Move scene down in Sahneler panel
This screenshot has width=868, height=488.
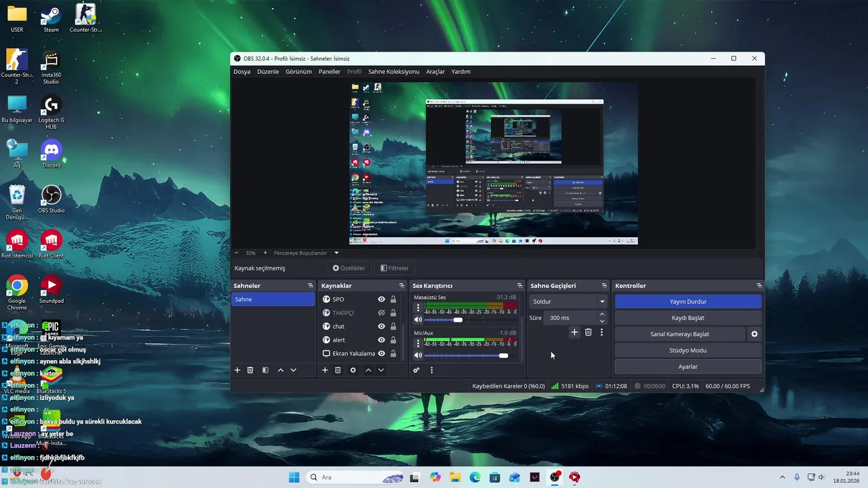click(x=294, y=370)
